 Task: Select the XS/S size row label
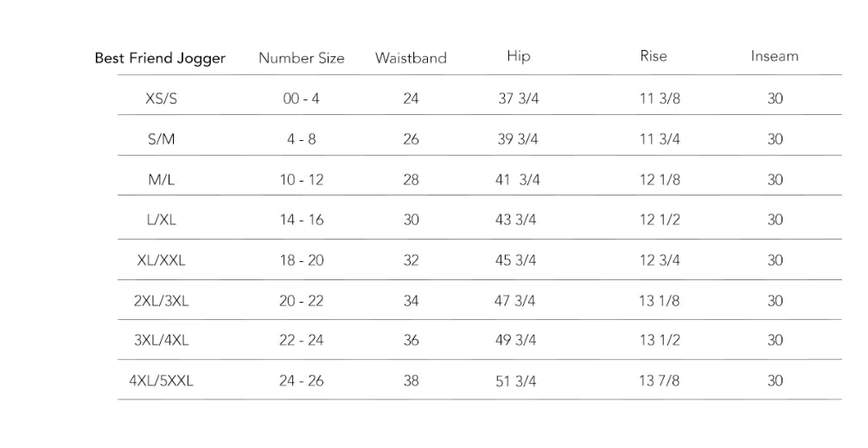162,99
